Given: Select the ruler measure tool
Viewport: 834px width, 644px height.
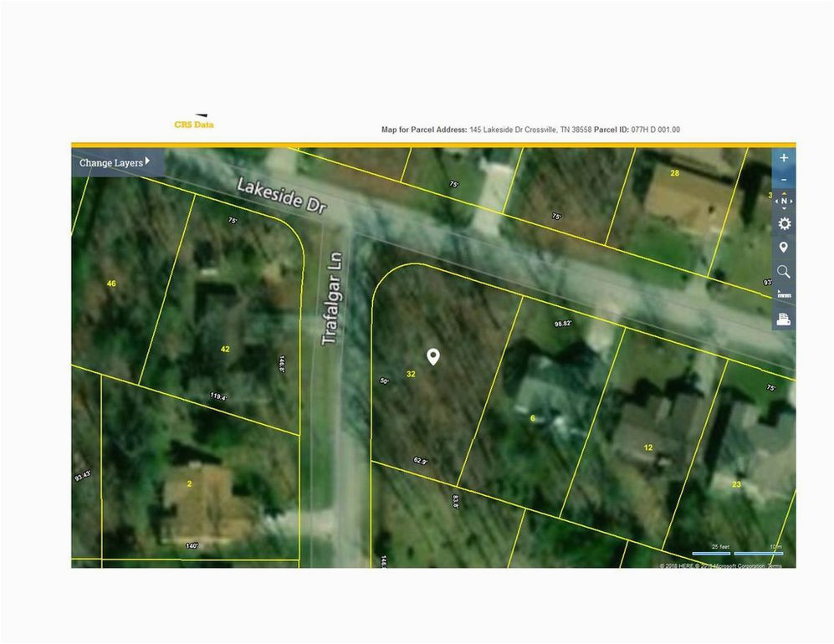Looking at the screenshot, I should coord(784,294).
